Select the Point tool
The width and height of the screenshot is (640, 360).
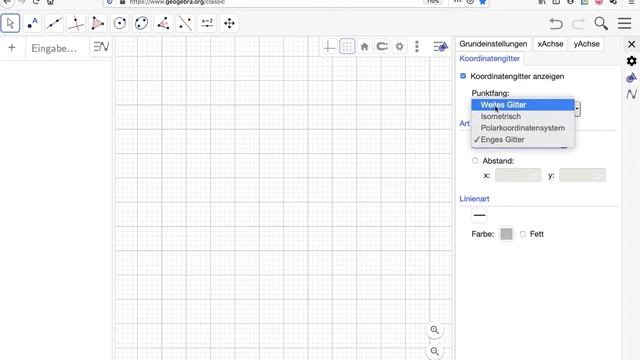(x=32, y=23)
